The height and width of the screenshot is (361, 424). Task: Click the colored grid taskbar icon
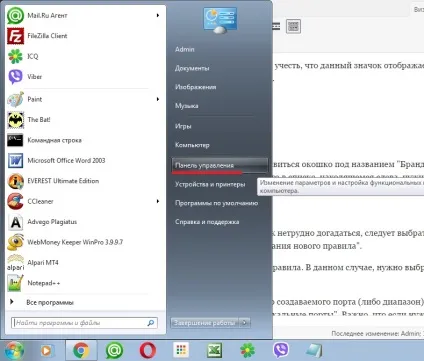[181, 350]
